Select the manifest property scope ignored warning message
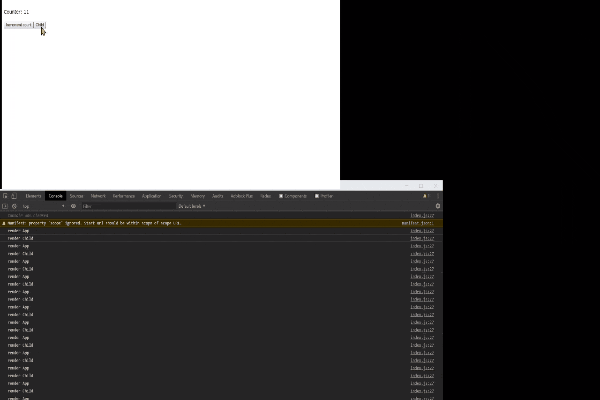600x400 pixels. point(95,223)
